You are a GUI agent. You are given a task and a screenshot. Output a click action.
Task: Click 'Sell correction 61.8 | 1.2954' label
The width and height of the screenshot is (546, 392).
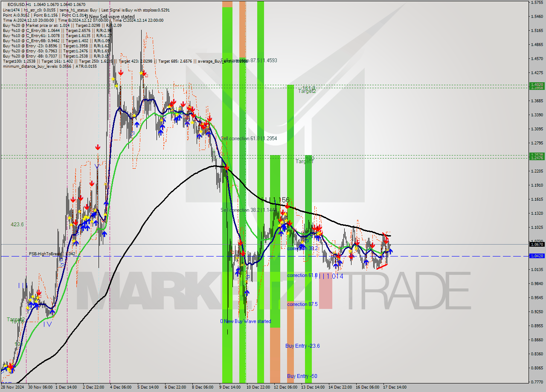(x=249, y=138)
